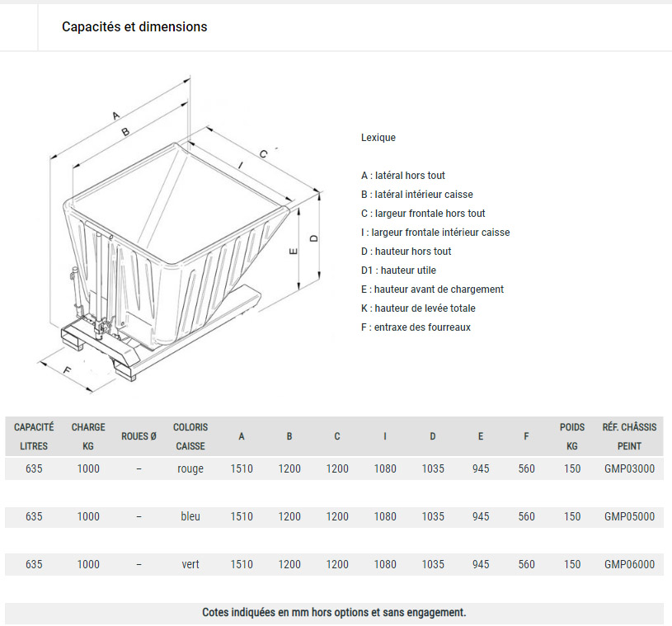Select 'C : largeur frontale hors tout' line
The image size is (672, 626).
point(423,213)
